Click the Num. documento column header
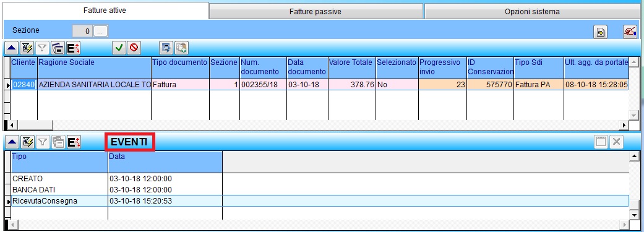 pyautogui.click(x=263, y=67)
